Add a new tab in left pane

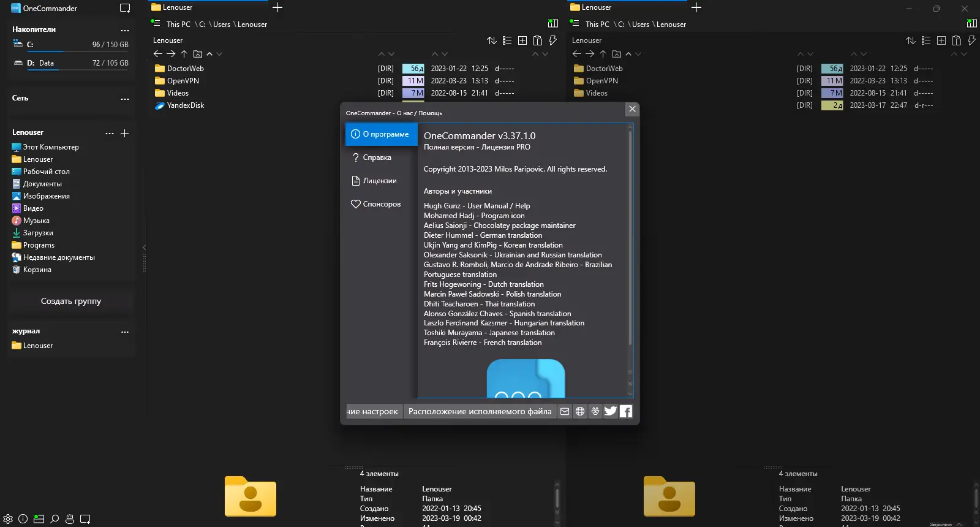click(x=277, y=7)
